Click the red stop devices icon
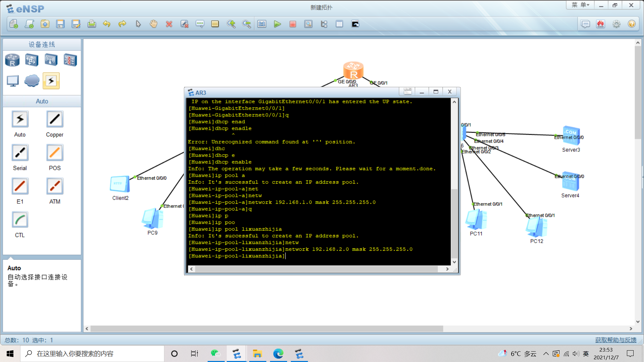 [x=292, y=24]
